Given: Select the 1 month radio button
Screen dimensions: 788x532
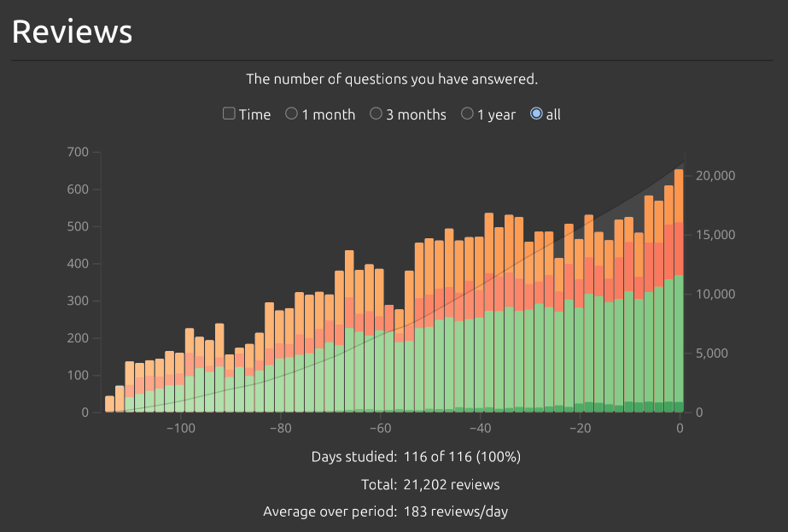Looking at the screenshot, I should pyautogui.click(x=291, y=114).
